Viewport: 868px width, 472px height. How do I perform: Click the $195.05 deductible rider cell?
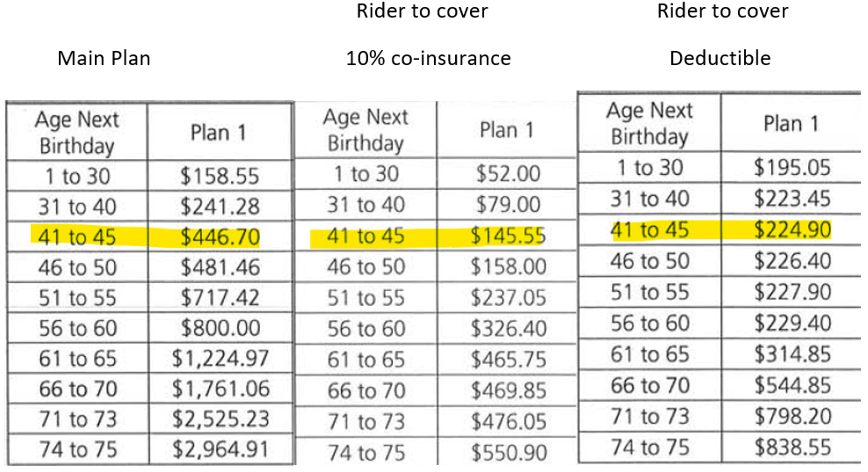click(x=792, y=167)
